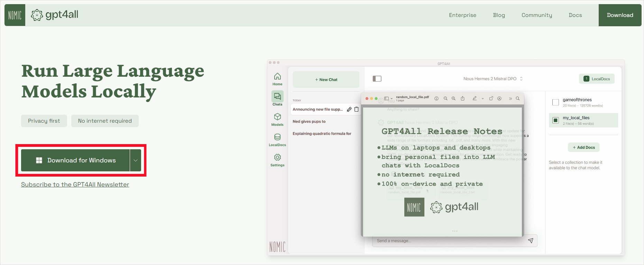Click the edit pencil on the Announcing chat
Viewport: 644px width, 265px height.
coord(349,109)
